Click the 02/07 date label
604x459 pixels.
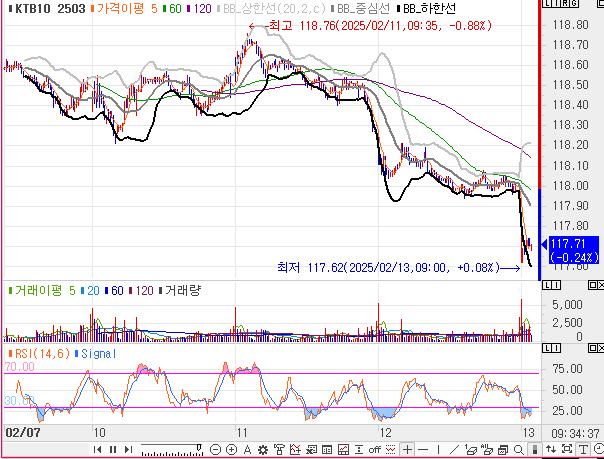pyautogui.click(x=23, y=432)
